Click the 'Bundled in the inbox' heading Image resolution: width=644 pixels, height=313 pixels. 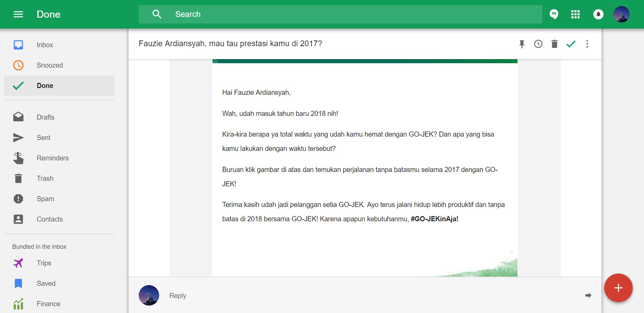[39, 247]
